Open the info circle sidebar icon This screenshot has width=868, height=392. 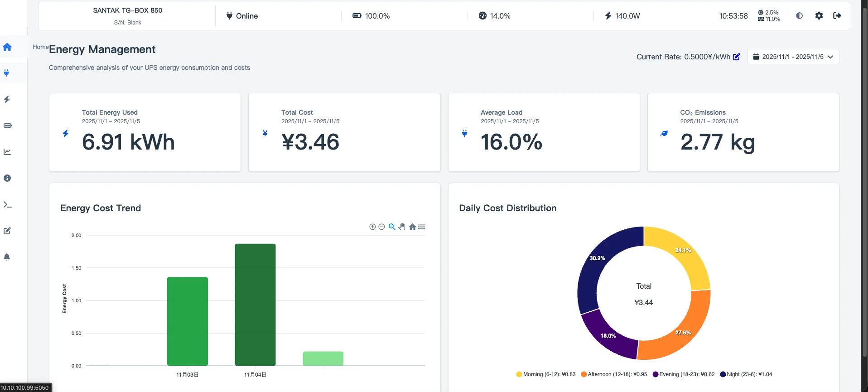7,178
